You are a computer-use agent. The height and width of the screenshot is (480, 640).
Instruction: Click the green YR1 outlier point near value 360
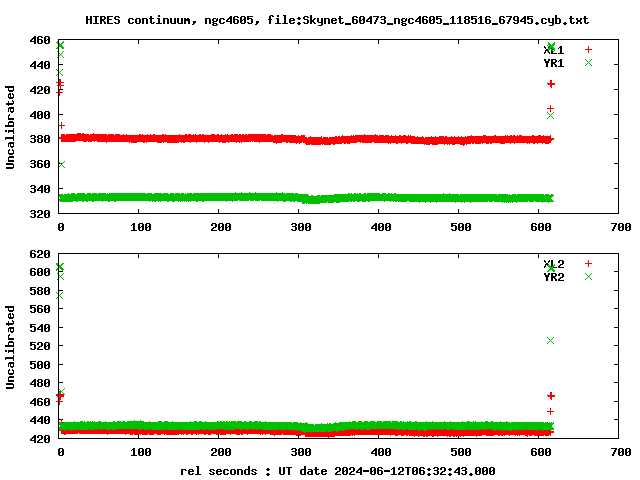point(61,164)
